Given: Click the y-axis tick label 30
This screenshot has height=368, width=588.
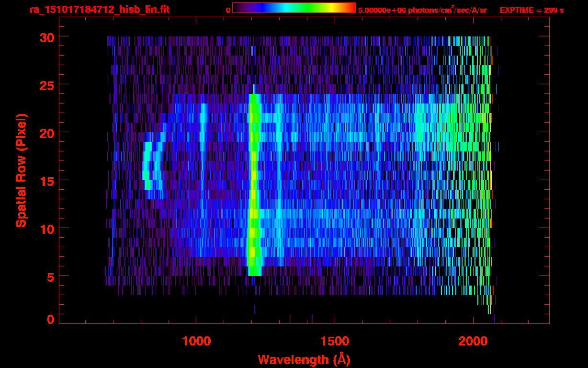Looking at the screenshot, I should click(46, 37).
